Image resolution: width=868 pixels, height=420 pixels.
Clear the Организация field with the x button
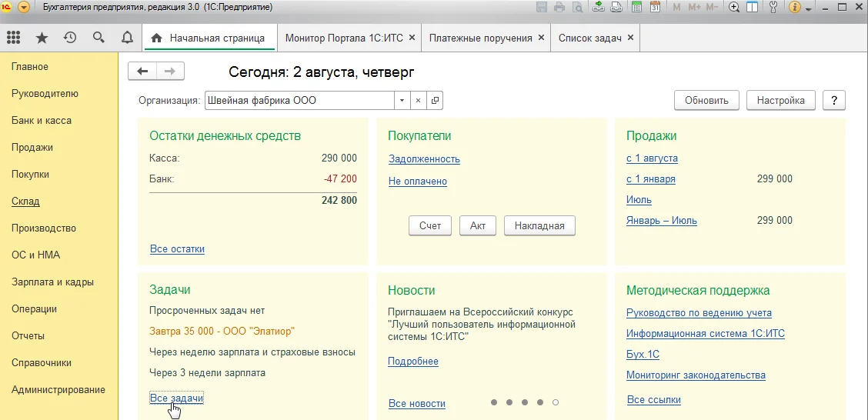(x=418, y=101)
